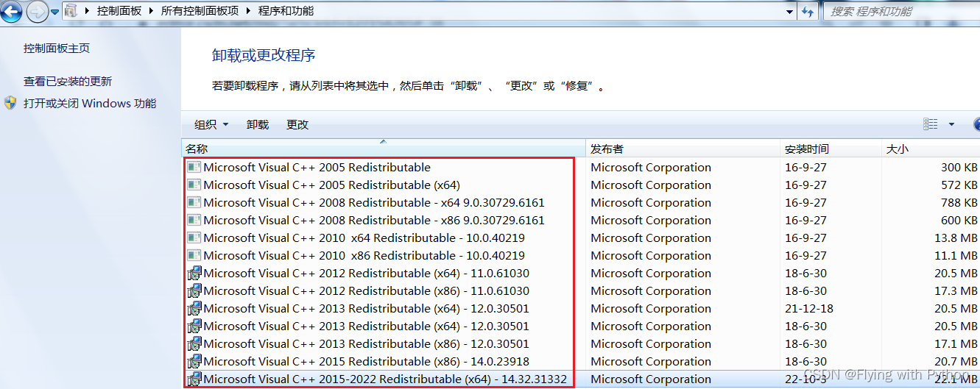Click the 更改 toolbar button
Image resolution: width=980 pixels, height=389 pixels.
tap(297, 125)
